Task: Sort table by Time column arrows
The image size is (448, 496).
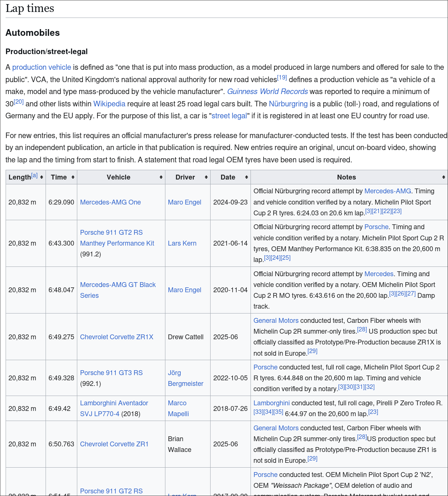Action: pos(73,177)
